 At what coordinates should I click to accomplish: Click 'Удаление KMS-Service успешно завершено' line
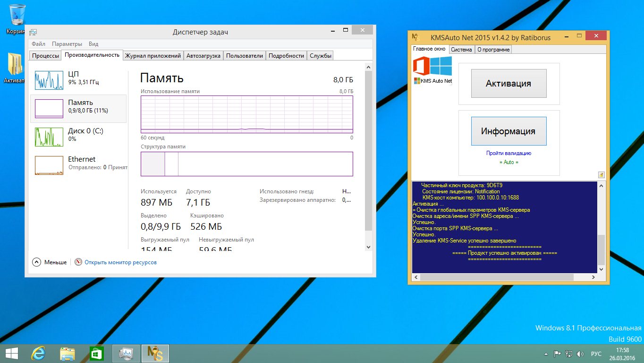tap(465, 241)
